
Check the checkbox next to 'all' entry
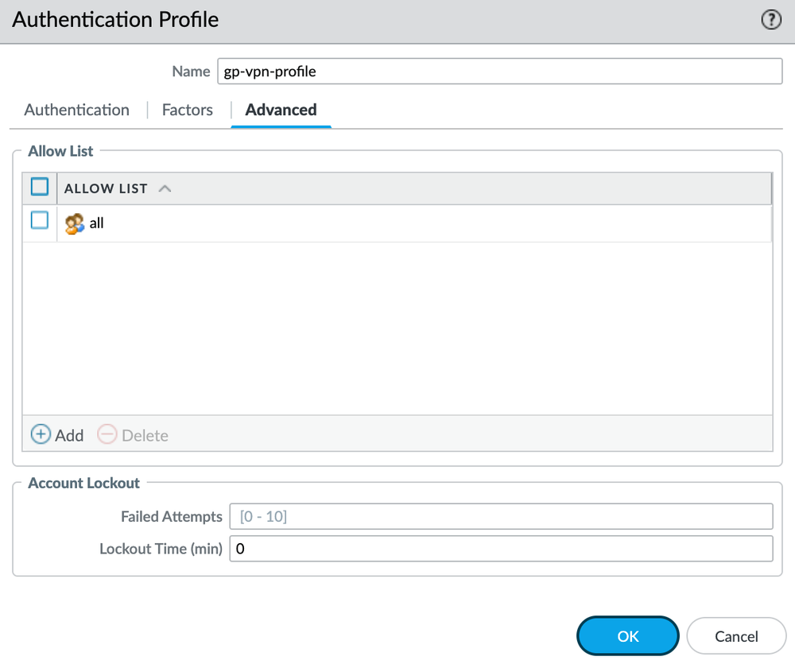39,220
